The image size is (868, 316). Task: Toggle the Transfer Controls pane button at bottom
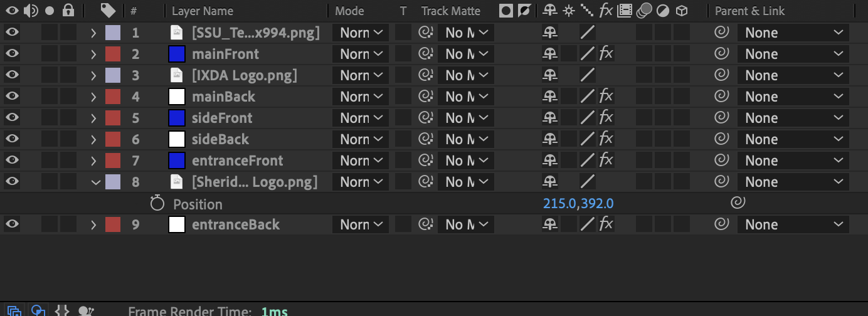tap(38, 311)
